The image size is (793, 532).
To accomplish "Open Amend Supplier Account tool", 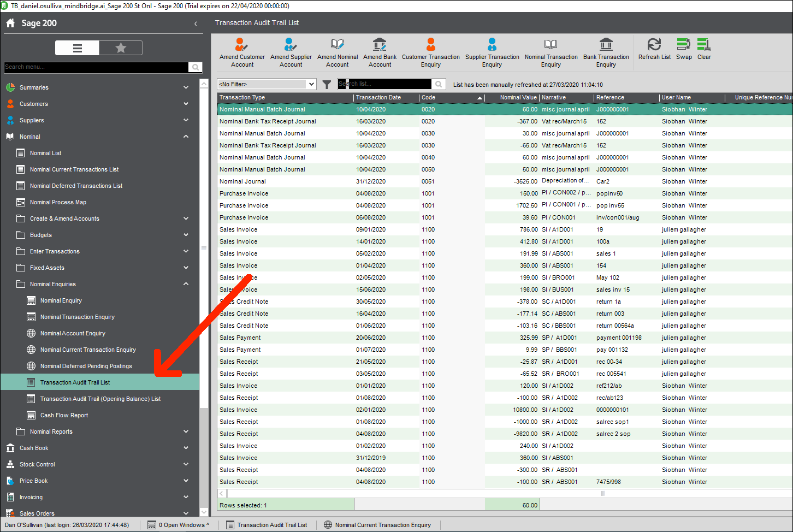I will coord(291,52).
